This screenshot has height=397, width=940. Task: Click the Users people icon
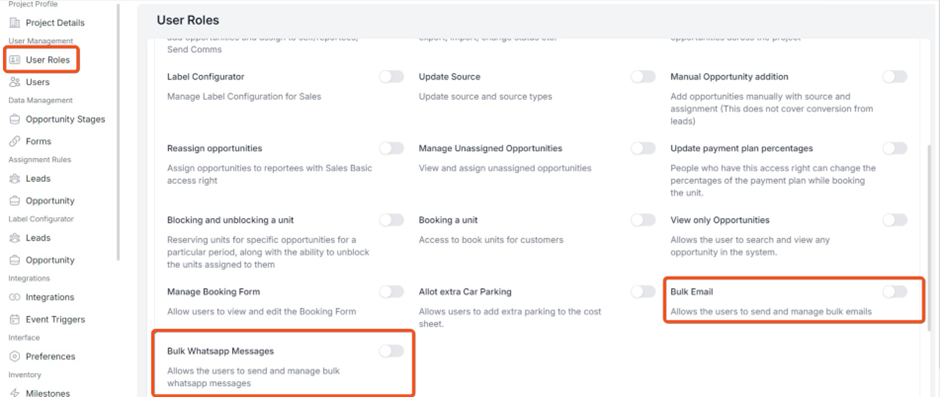(15, 82)
